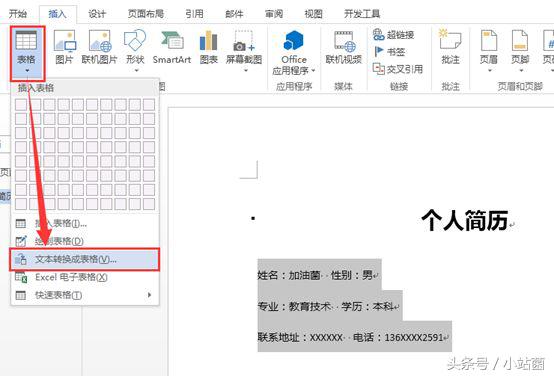This screenshot has width=554, height=376.
Task: Open the 形状 shapes gallery
Action: (x=135, y=51)
